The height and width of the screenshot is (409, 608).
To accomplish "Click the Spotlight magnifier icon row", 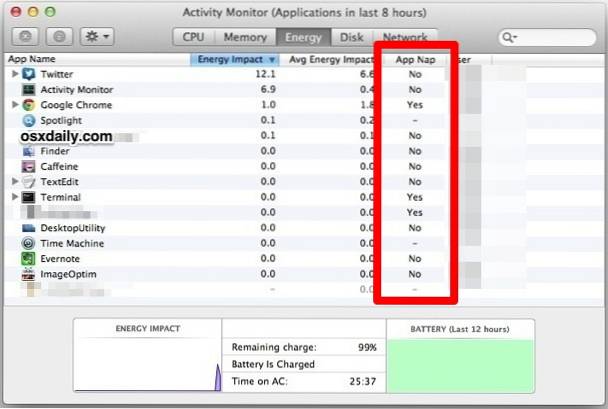I will click(29, 121).
